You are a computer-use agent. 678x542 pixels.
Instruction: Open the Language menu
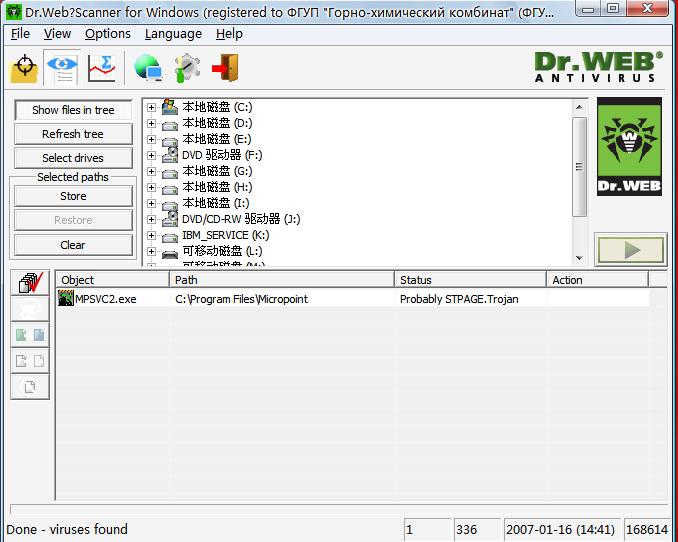tap(173, 34)
